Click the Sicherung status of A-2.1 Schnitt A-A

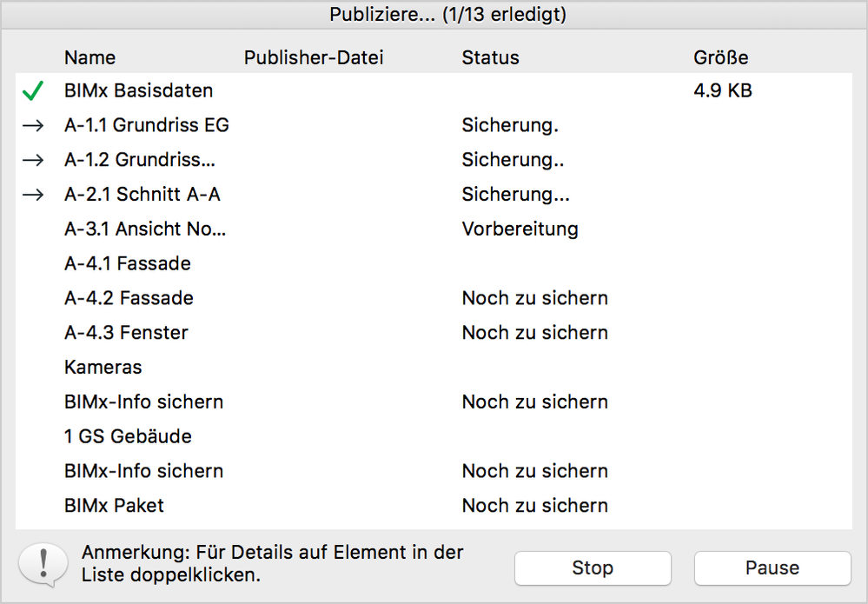(515, 195)
